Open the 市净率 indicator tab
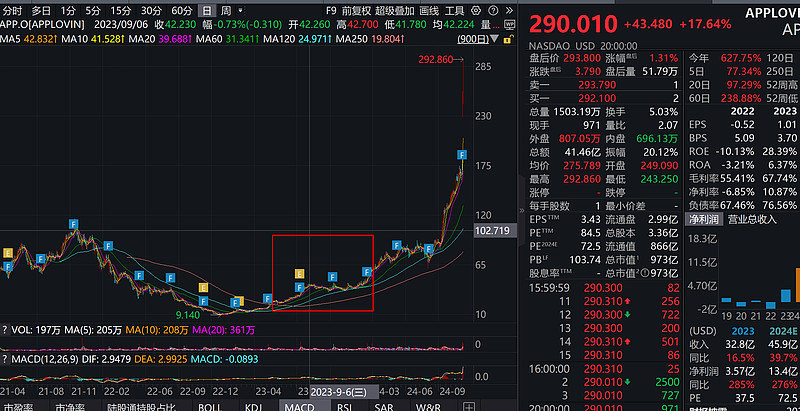Viewport: 800px width, 411px height. point(70,406)
